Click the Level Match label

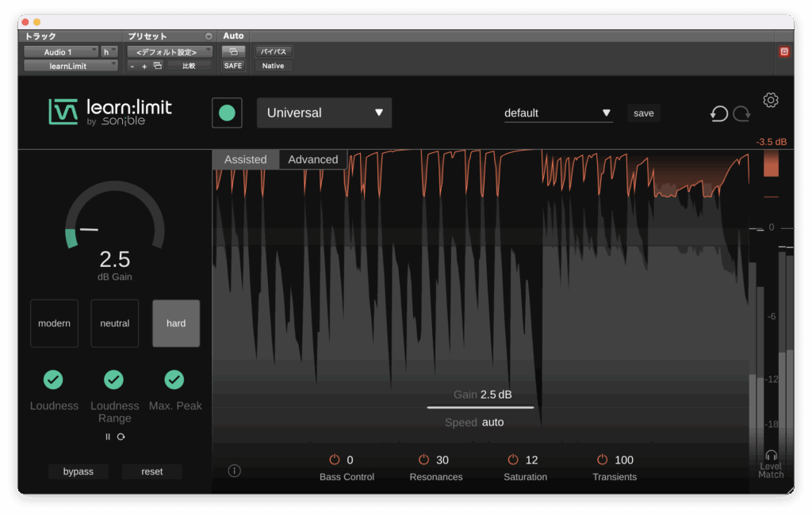771,471
